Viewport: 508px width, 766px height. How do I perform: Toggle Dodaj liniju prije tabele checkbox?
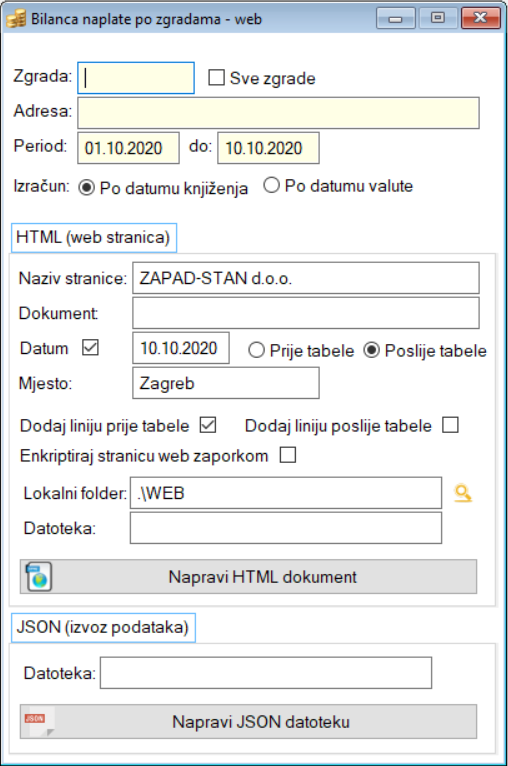[x=208, y=425]
